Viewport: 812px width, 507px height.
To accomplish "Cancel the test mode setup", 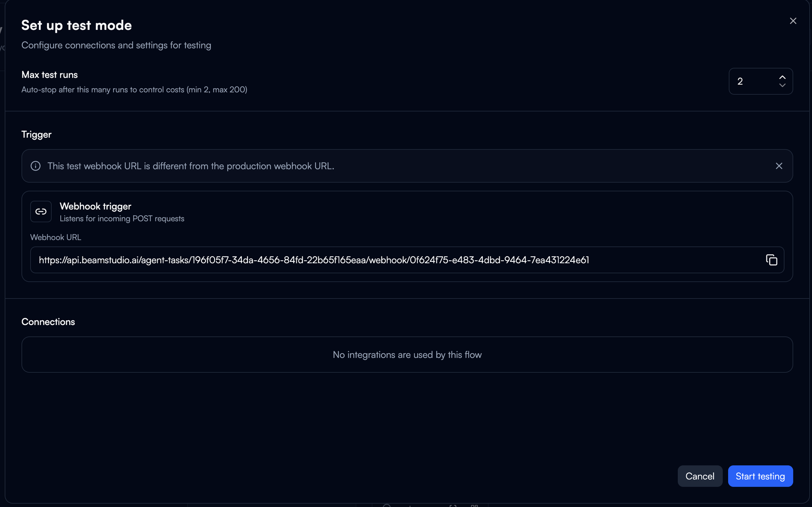I will (700, 476).
